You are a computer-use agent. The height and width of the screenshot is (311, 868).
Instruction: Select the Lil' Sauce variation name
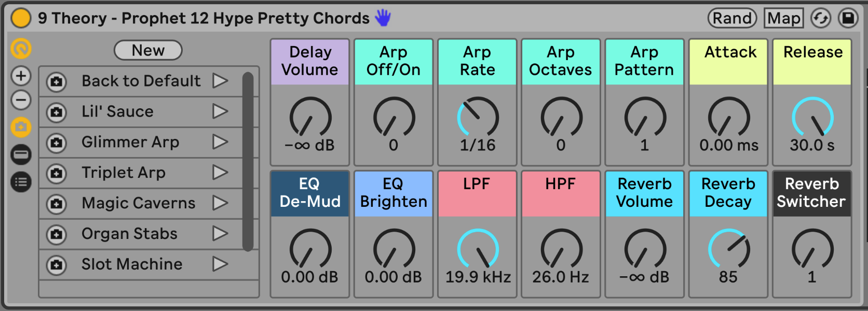point(117,111)
